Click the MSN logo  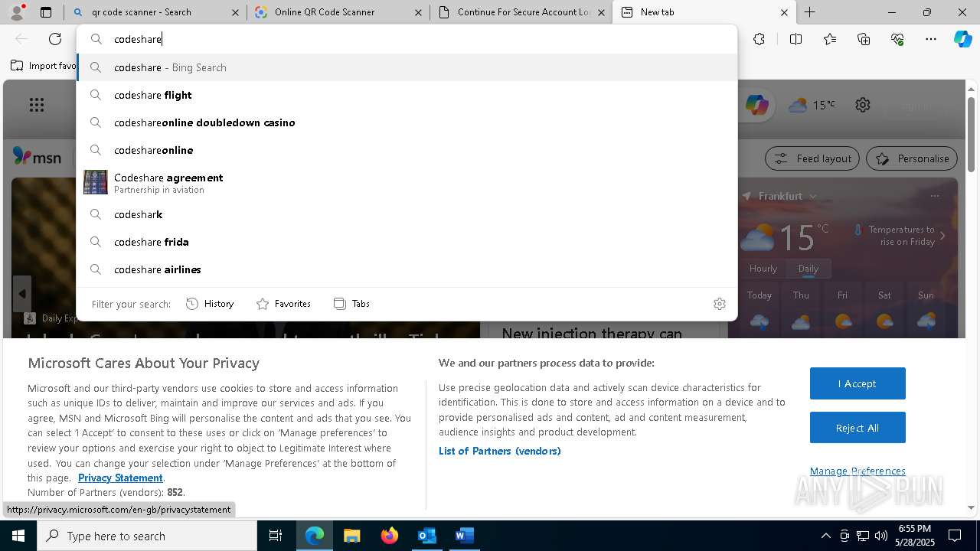(37, 157)
